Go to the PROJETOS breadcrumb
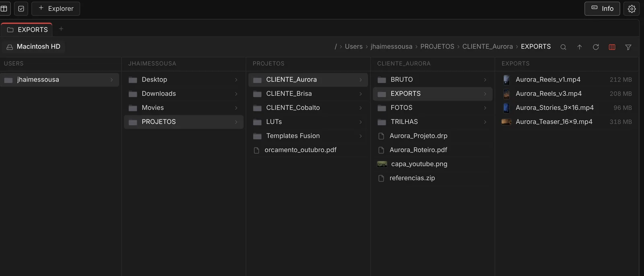 pyautogui.click(x=437, y=47)
